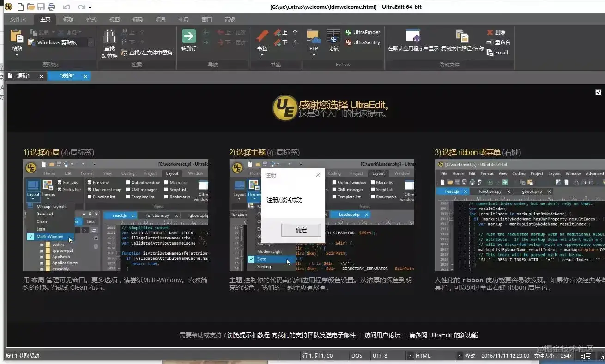Viewport: 605px width, 364px height.
Task: Open 向我们的支持团队发送电子邮件 link
Action: (314, 335)
